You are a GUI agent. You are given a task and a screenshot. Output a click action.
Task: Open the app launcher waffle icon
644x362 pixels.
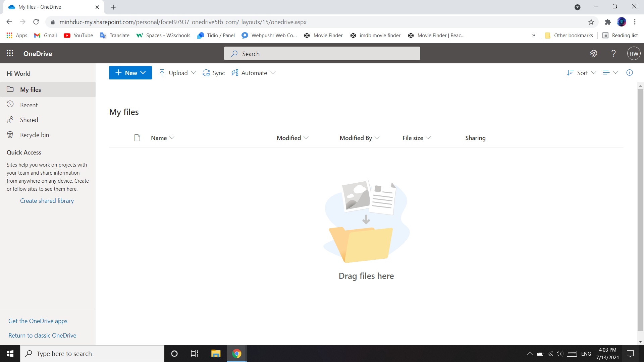coord(10,53)
